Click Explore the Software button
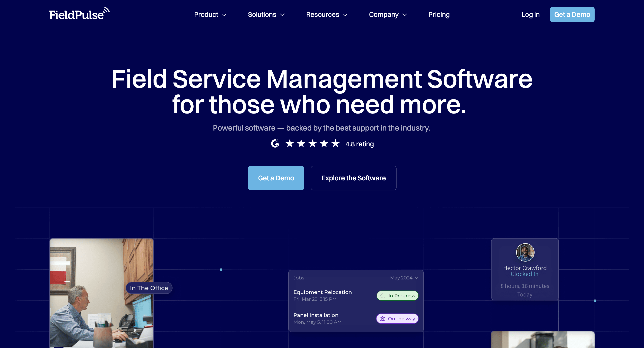The height and width of the screenshot is (348, 644). coord(353,178)
